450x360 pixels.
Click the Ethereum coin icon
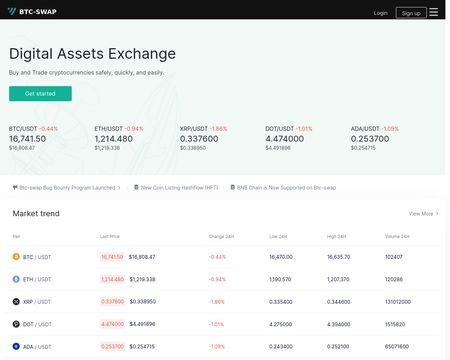(16, 279)
